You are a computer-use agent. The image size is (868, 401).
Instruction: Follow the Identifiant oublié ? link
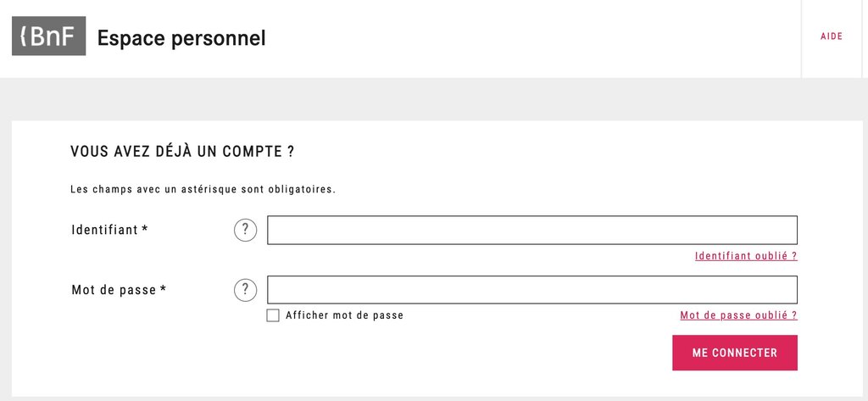coord(746,256)
